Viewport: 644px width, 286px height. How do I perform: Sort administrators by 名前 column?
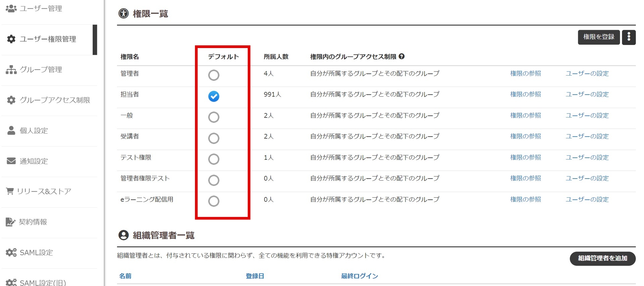(125, 276)
